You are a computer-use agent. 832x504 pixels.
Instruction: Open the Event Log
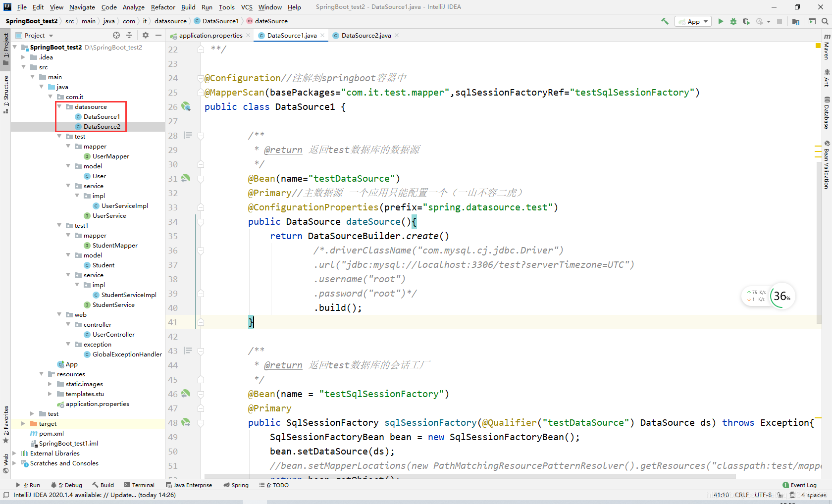coord(799,485)
